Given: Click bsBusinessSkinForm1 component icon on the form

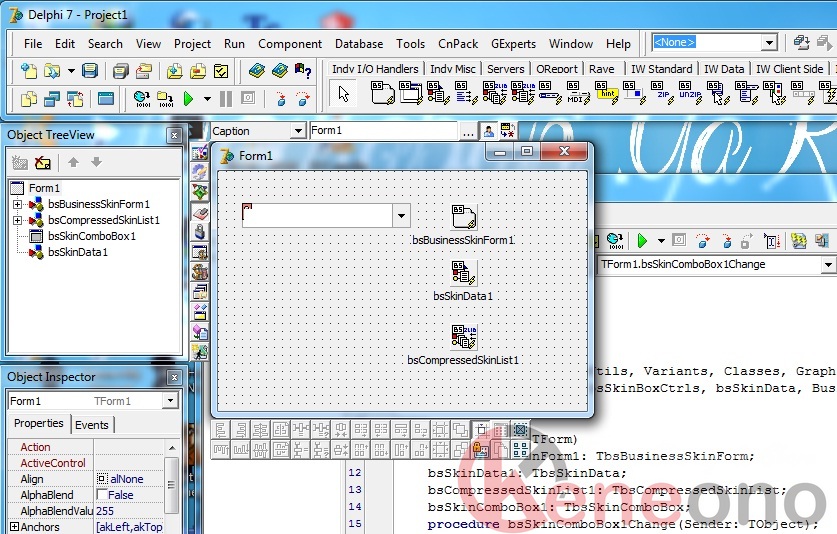Looking at the screenshot, I should point(463,216).
